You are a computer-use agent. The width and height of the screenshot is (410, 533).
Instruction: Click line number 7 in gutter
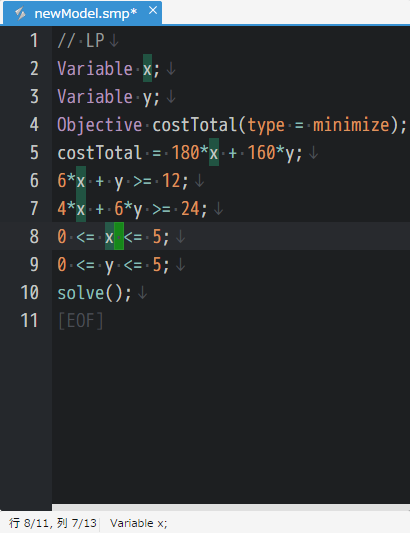click(34, 208)
